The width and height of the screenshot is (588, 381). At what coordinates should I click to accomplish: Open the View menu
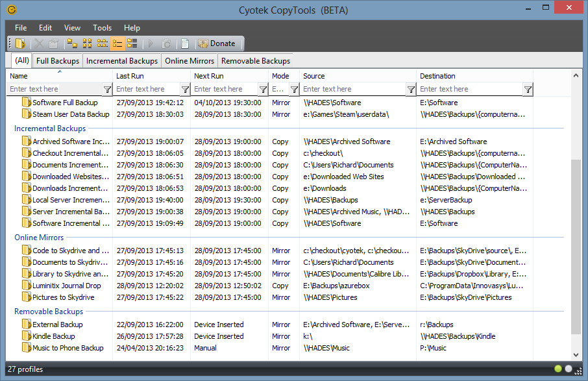[72, 28]
